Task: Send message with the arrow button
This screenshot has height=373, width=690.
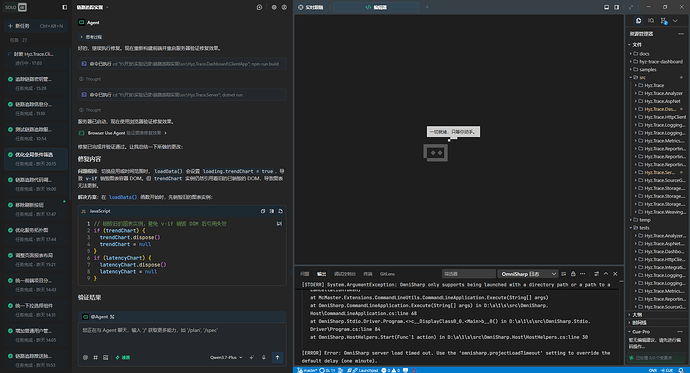Action: (x=277, y=357)
